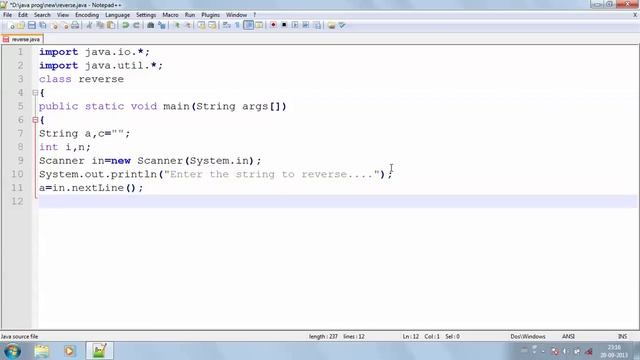Click the Cut scissors icon
Screen dimensions: 640x360
point(89,25)
